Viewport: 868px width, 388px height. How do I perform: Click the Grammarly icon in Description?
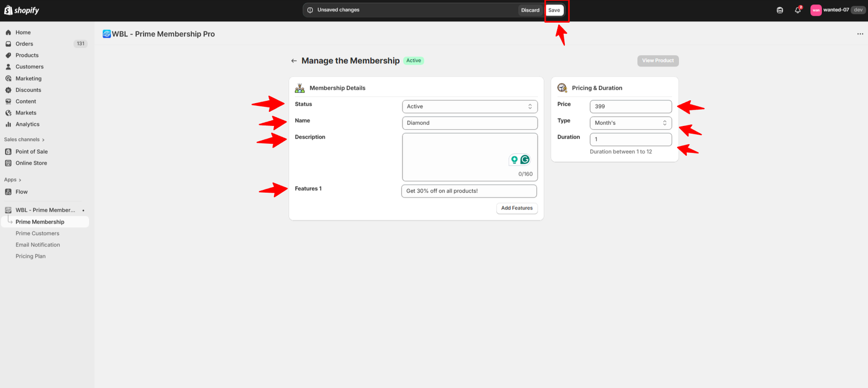525,160
